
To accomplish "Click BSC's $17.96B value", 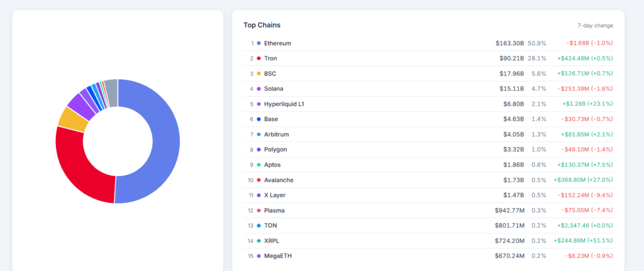I will pyautogui.click(x=512, y=74).
